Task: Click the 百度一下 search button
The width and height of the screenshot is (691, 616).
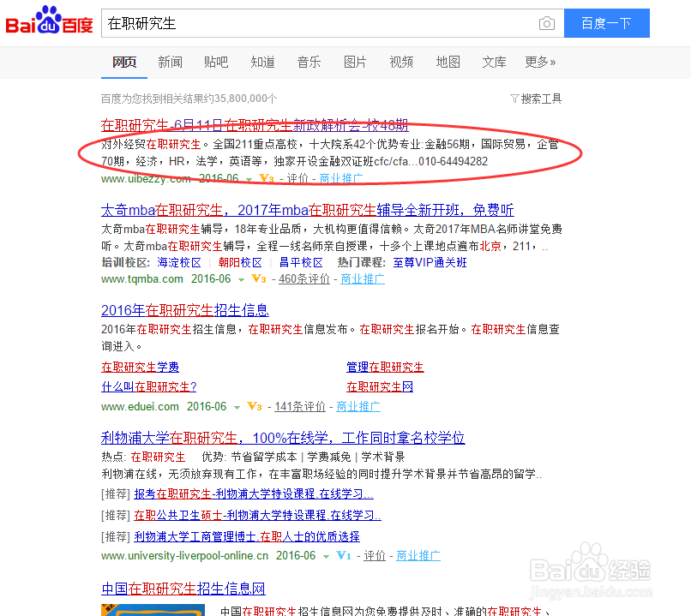Action: [607, 23]
